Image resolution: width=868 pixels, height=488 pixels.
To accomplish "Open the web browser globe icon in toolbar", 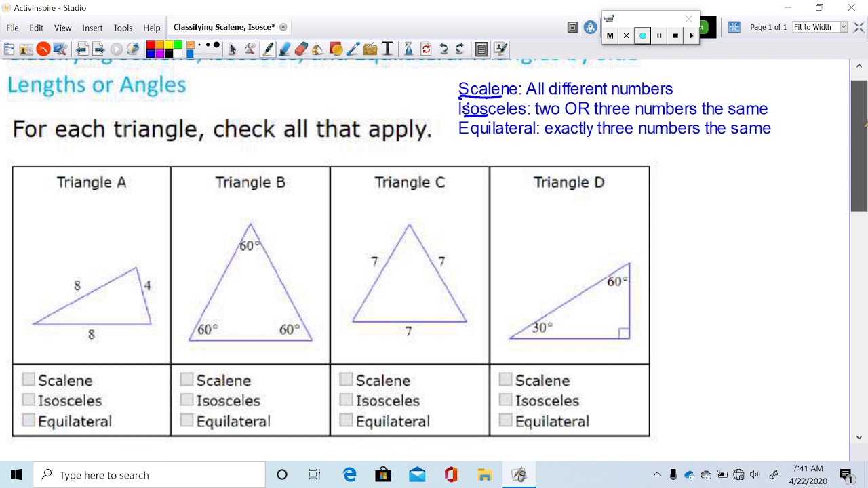I will click(x=133, y=49).
